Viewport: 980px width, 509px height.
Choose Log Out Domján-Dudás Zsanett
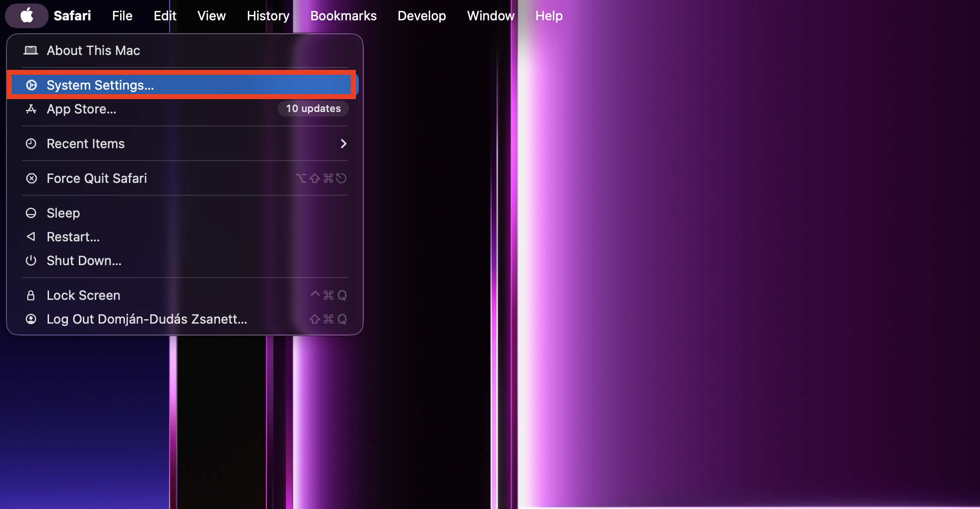click(x=147, y=319)
